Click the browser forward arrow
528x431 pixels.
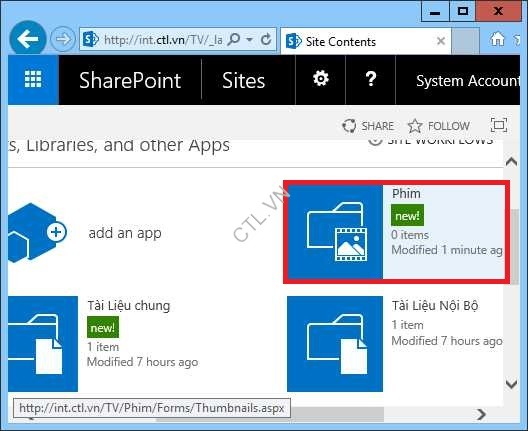coord(63,39)
